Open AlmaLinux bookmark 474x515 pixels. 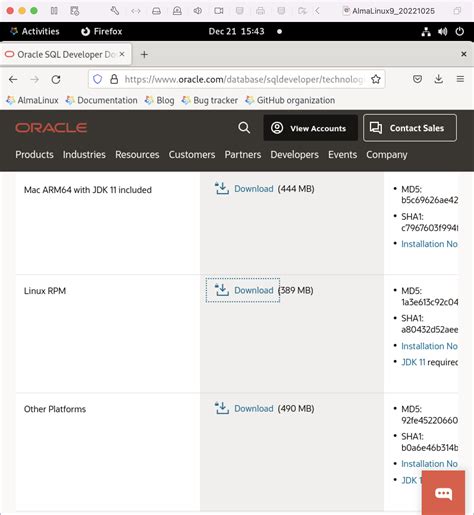32,100
